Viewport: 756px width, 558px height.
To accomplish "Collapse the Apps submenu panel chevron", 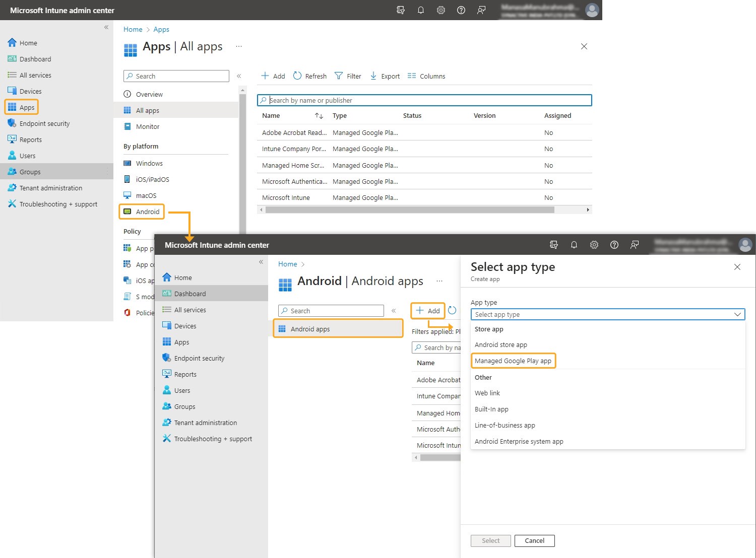I will [x=239, y=76].
